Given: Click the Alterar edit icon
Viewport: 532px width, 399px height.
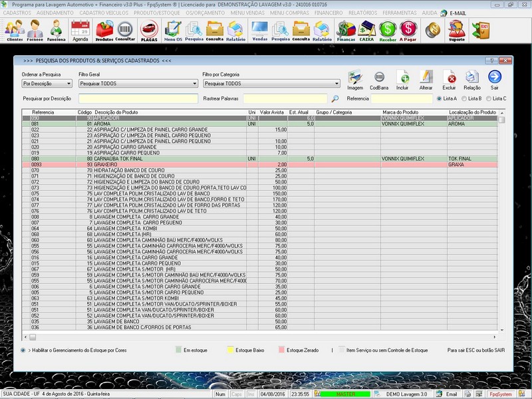Looking at the screenshot, I should coord(426,80).
